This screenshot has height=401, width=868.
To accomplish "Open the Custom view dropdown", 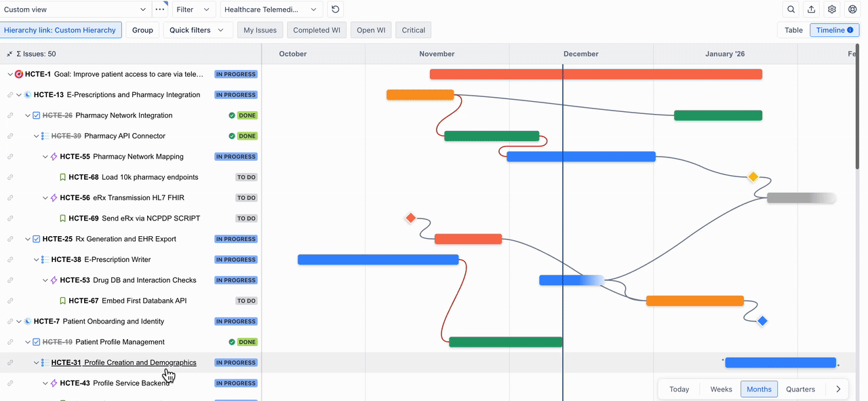I will tap(75, 9).
